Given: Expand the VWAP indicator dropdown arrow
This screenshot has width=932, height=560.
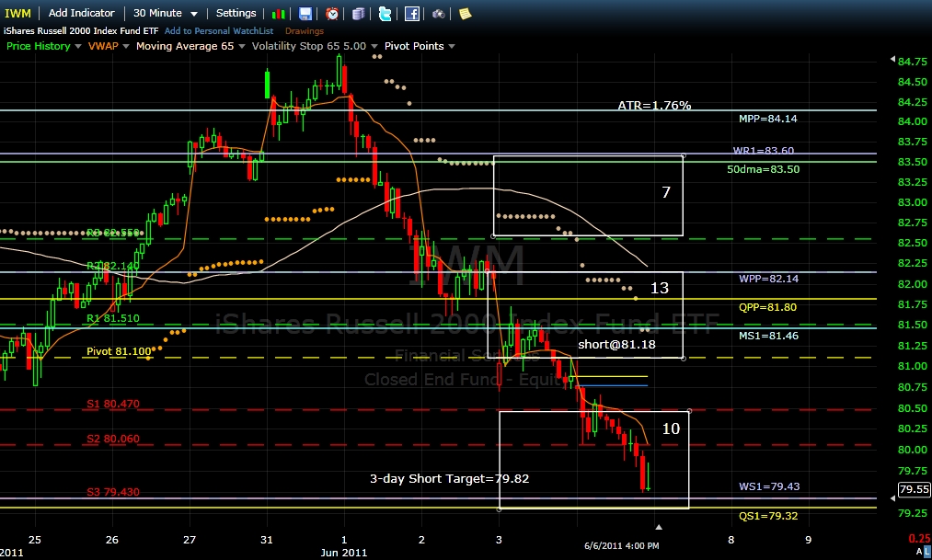Looking at the screenshot, I should (x=125, y=46).
